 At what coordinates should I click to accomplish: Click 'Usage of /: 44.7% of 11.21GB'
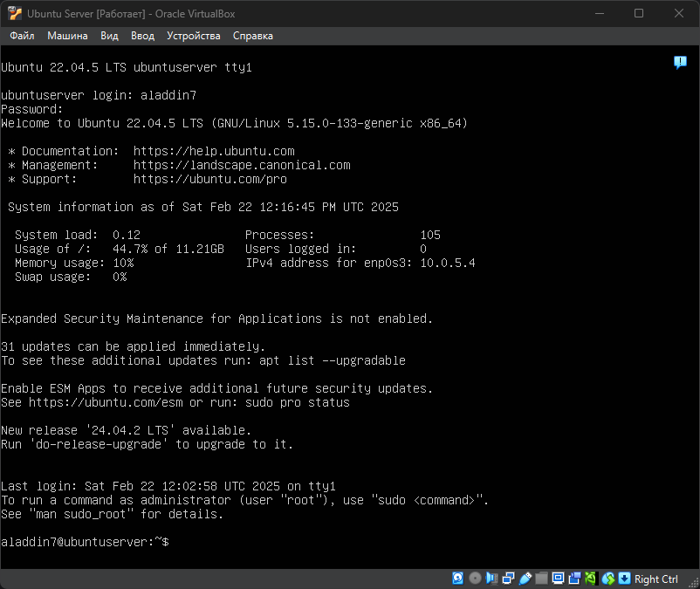point(120,249)
